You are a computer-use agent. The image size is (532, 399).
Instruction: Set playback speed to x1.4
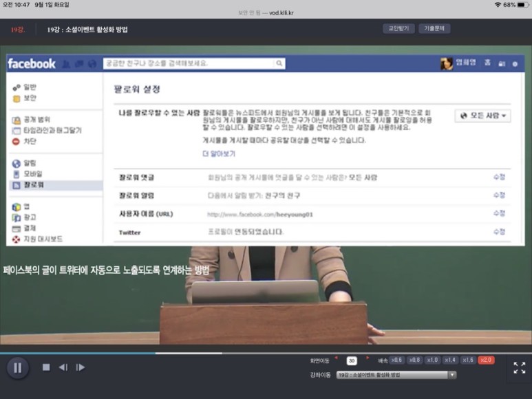click(x=450, y=360)
